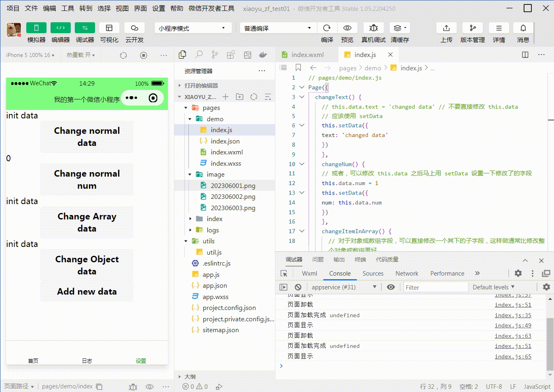Open the 小程序模式 mode dropdown
Screen dimensions: 554x392
tap(193, 28)
